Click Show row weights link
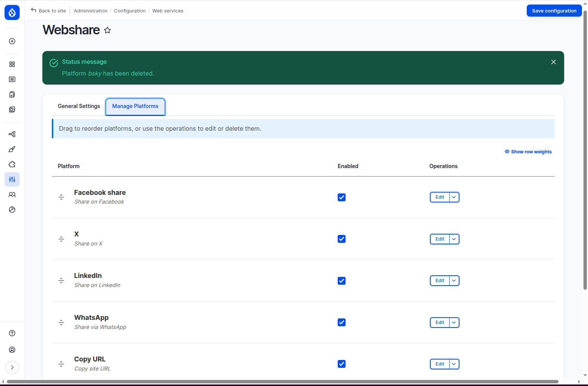This screenshot has width=588, height=386. click(528, 152)
